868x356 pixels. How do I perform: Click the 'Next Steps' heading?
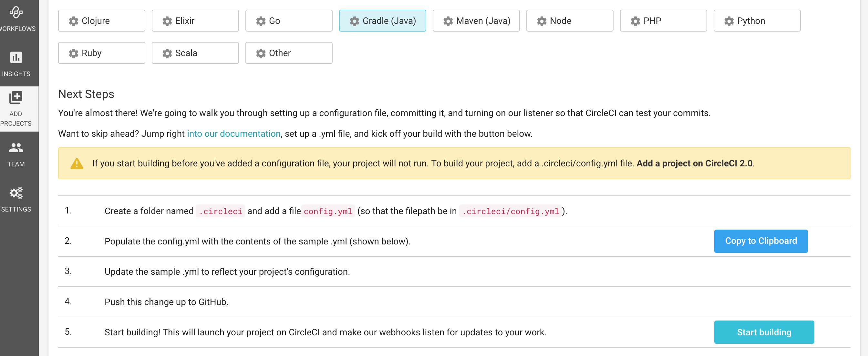click(x=86, y=94)
